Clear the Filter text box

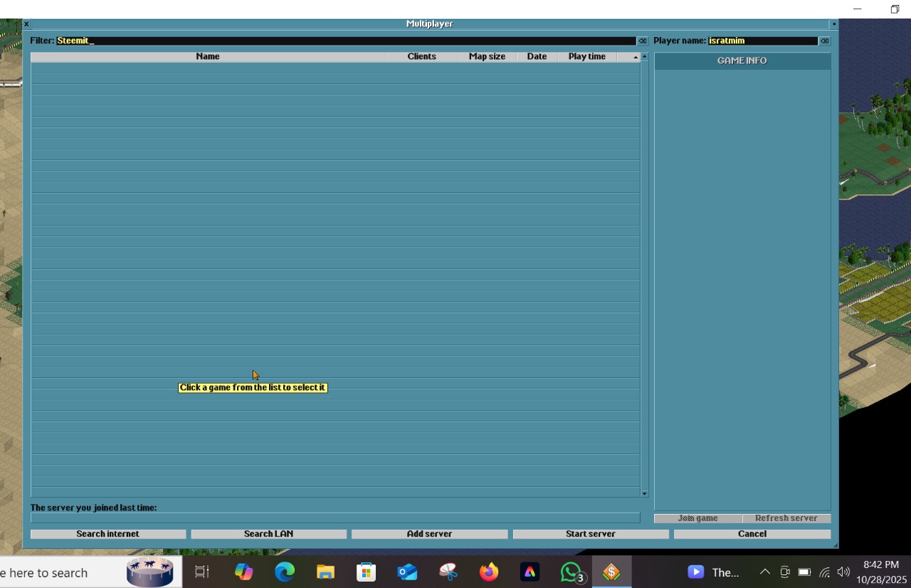(x=642, y=41)
